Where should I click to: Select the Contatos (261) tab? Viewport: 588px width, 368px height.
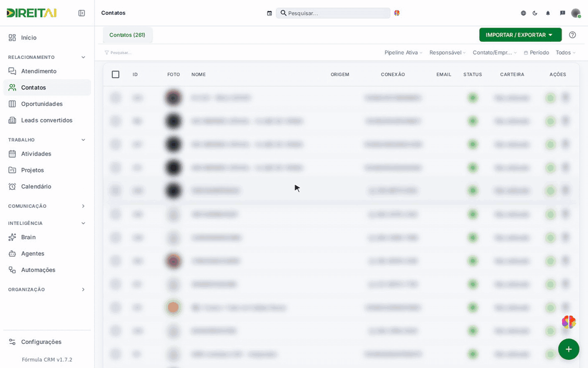tap(127, 35)
